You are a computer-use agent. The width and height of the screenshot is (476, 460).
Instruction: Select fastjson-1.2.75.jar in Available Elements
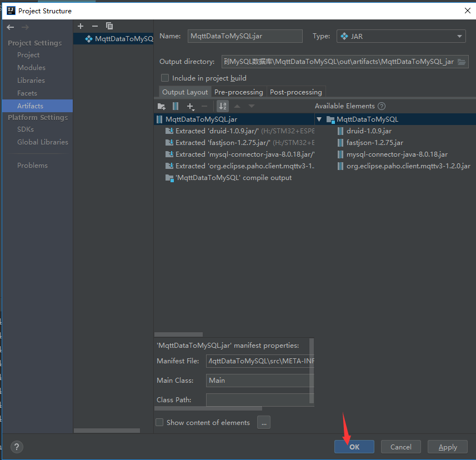pyautogui.click(x=370, y=143)
